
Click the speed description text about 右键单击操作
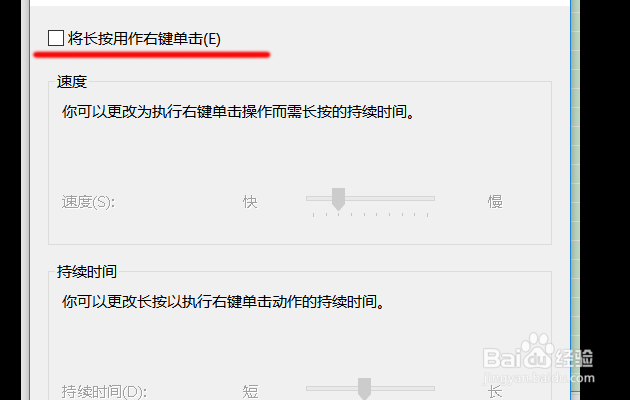pos(238,112)
